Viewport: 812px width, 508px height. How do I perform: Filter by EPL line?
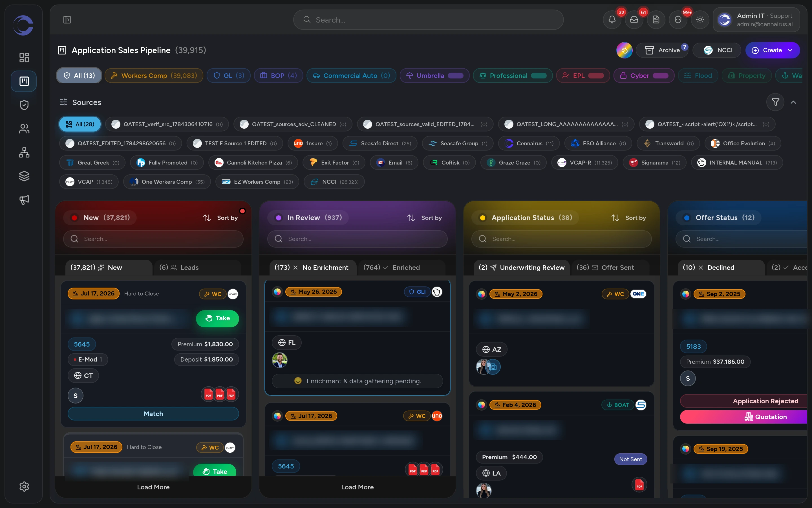[x=583, y=76]
